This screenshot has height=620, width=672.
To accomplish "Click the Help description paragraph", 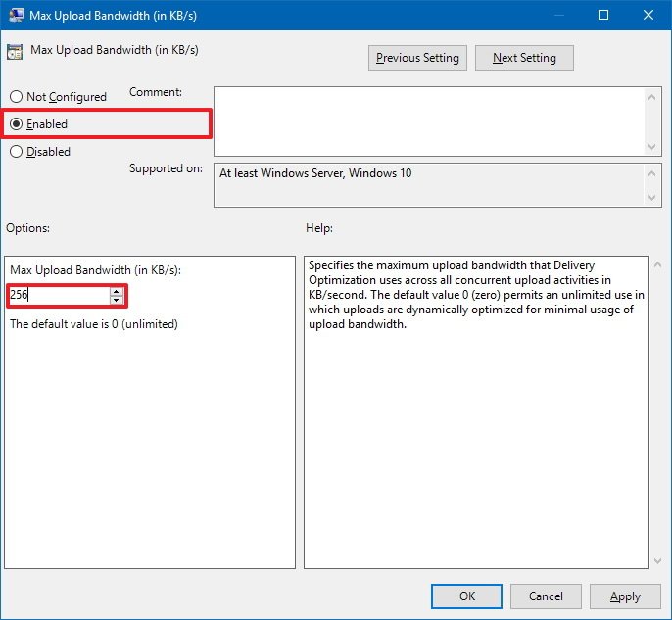I will tap(476, 295).
